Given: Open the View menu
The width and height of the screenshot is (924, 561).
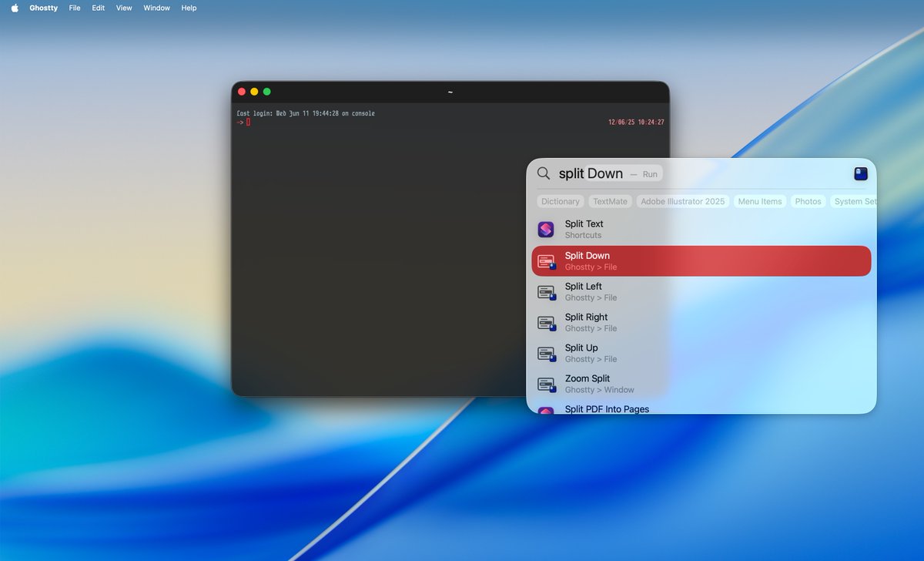Looking at the screenshot, I should tap(124, 8).
